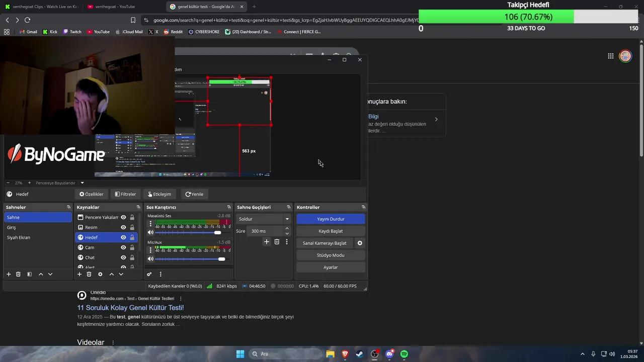This screenshot has height=362, width=644.
Task: Open virtual camera settings gear icon
Action: (360, 243)
